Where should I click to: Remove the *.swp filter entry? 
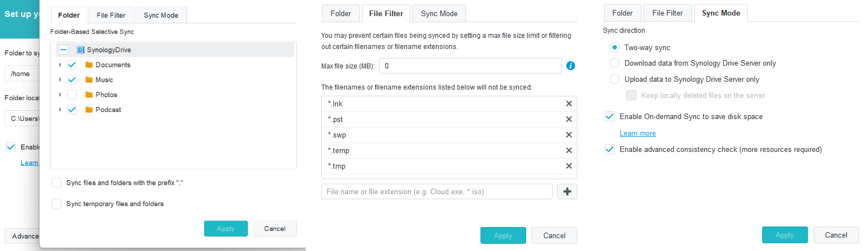(569, 135)
